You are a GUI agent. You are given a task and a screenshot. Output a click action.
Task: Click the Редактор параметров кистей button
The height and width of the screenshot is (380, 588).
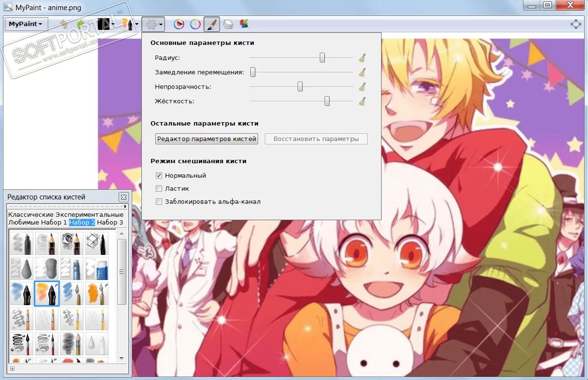click(207, 139)
